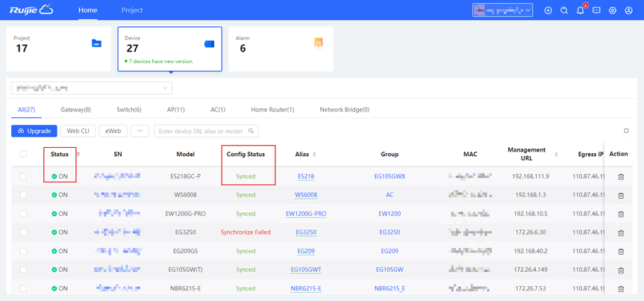
Task: Tick the checkbox for EG209GS row
Action: click(x=23, y=251)
